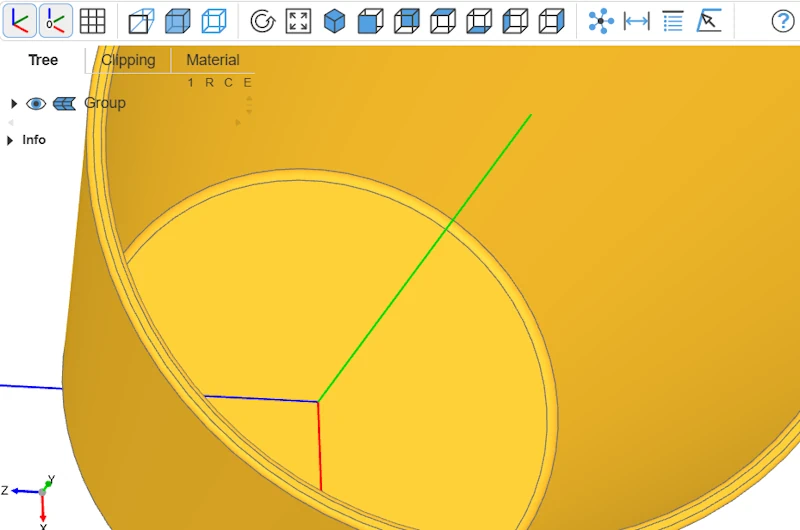The width and height of the screenshot is (800, 530).
Task: Toggle black edges cube icon
Action: click(213, 20)
